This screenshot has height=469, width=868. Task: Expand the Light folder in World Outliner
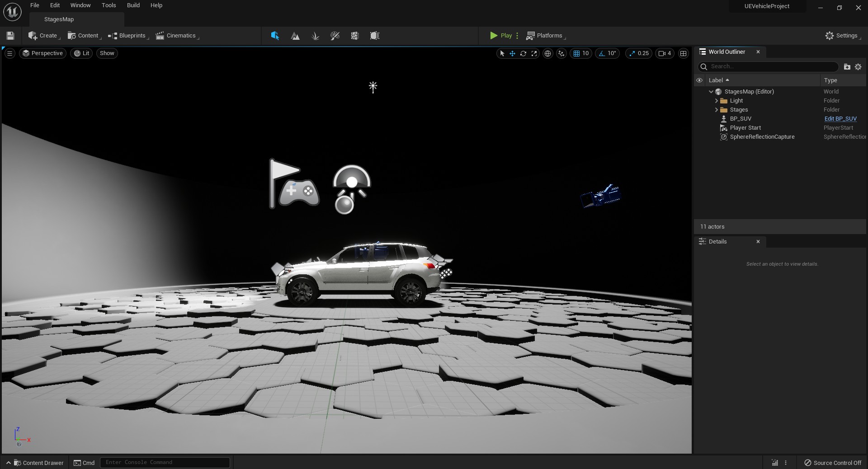tap(717, 101)
